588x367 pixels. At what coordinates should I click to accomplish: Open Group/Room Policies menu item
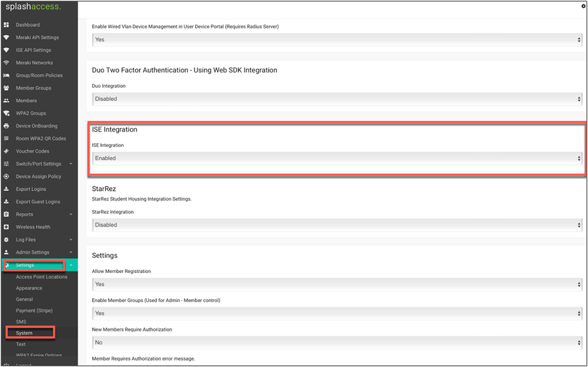click(39, 75)
